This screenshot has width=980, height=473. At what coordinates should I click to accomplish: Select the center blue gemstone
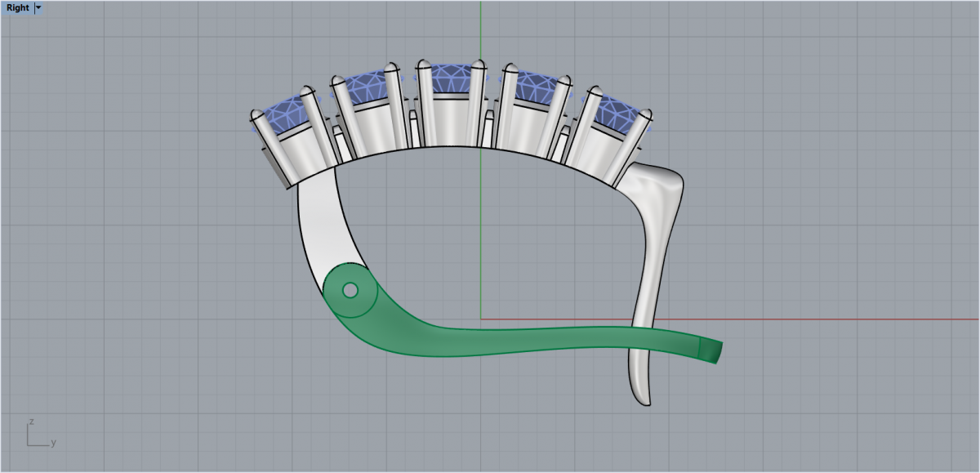pyautogui.click(x=452, y=78)
